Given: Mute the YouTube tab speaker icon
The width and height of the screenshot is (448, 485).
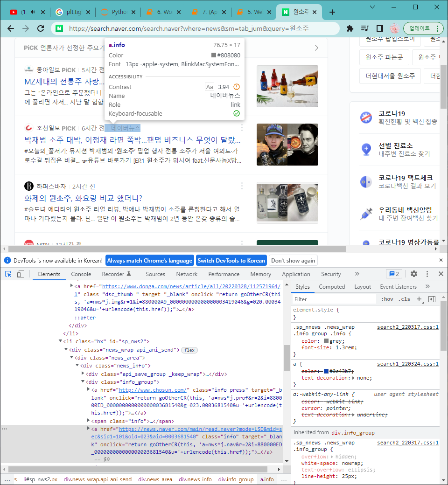Looking at the screenshot, I should [33, 12].
